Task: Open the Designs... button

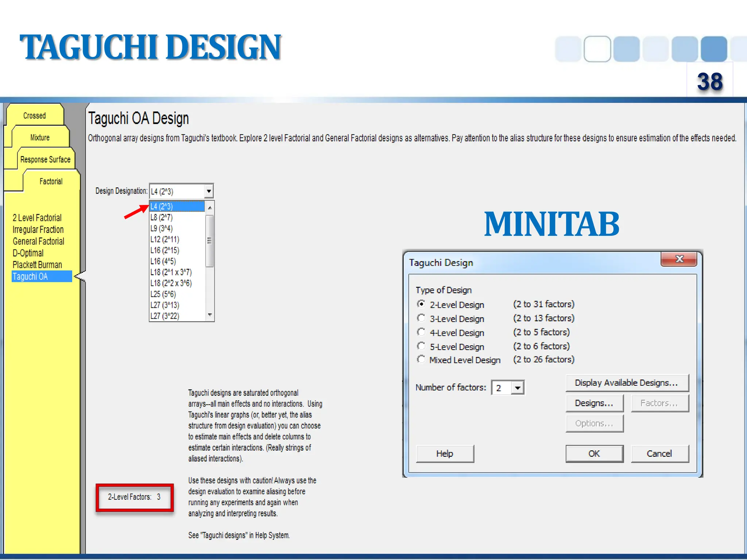Action: (594, 403)
